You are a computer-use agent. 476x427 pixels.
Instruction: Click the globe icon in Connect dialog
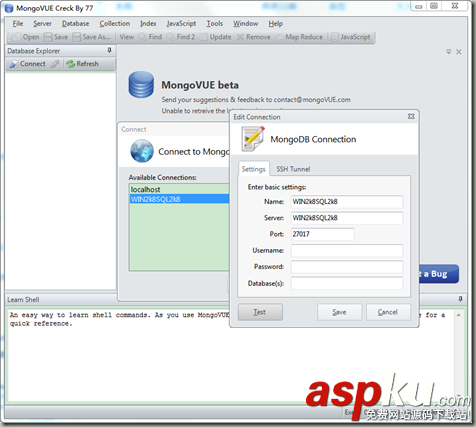pyautogui.click(x=142, y=151)
